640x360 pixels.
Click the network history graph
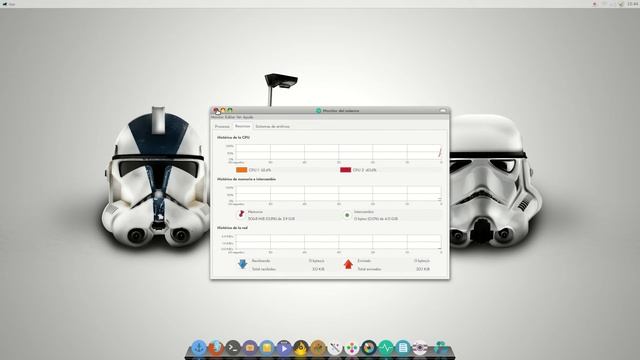click(338, 242)
